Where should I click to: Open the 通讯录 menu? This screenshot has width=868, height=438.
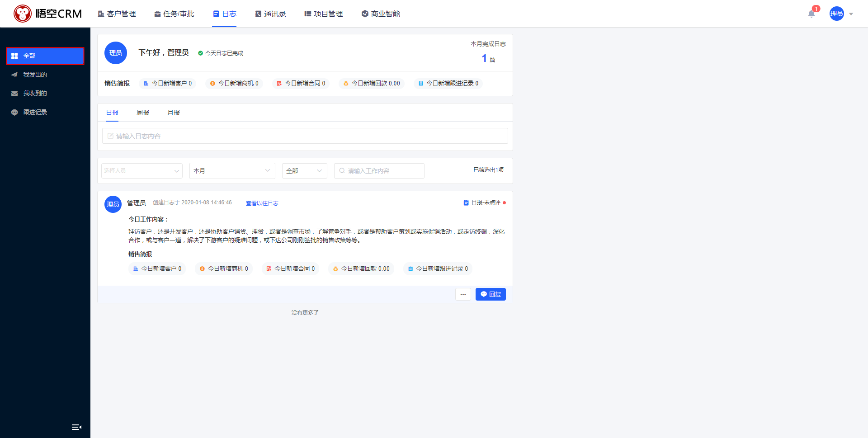(x=270, y=14)
